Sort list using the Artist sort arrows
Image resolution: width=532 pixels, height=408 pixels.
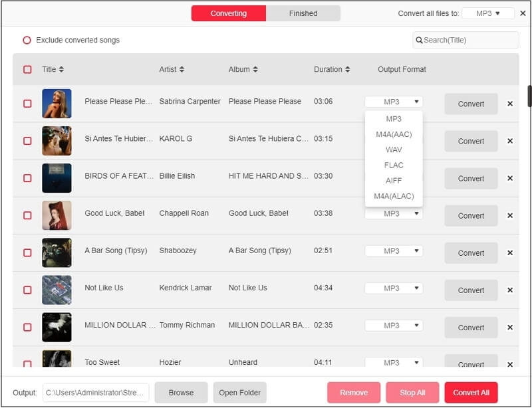(x=182, y=69)
